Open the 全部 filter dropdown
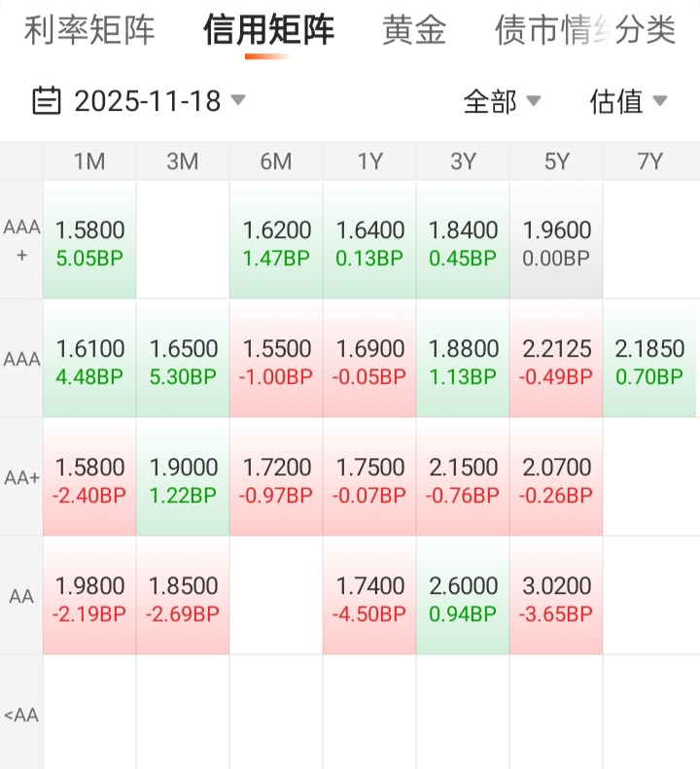700x769 pixels. pyautogui.click(x=502, y=101)
